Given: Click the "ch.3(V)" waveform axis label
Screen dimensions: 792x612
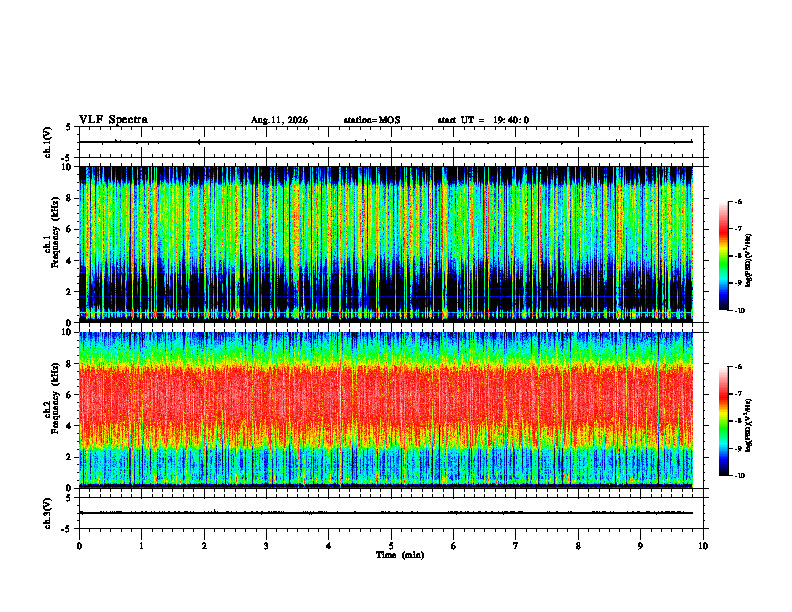Looking at the screenshot, I should tap(48, 514).
